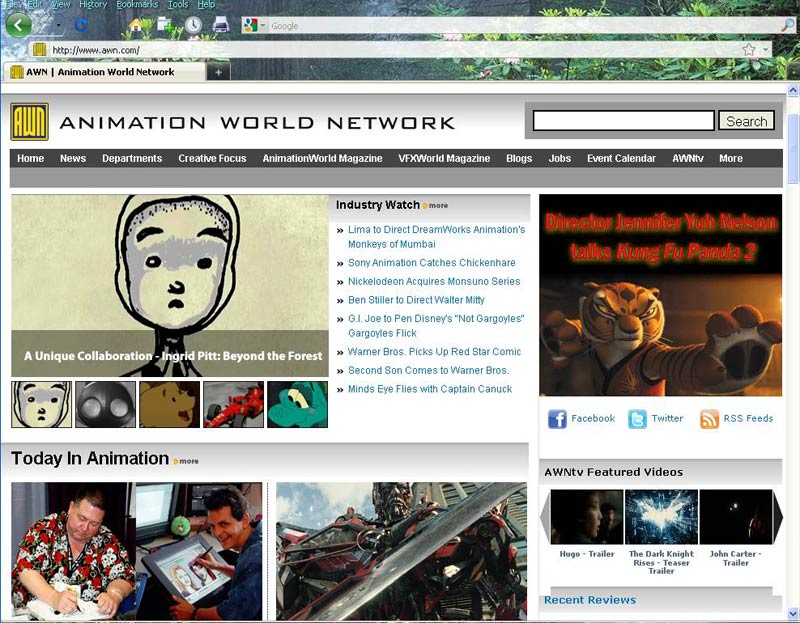Open the Help menu
800x623 pixels.
[206, 5]
